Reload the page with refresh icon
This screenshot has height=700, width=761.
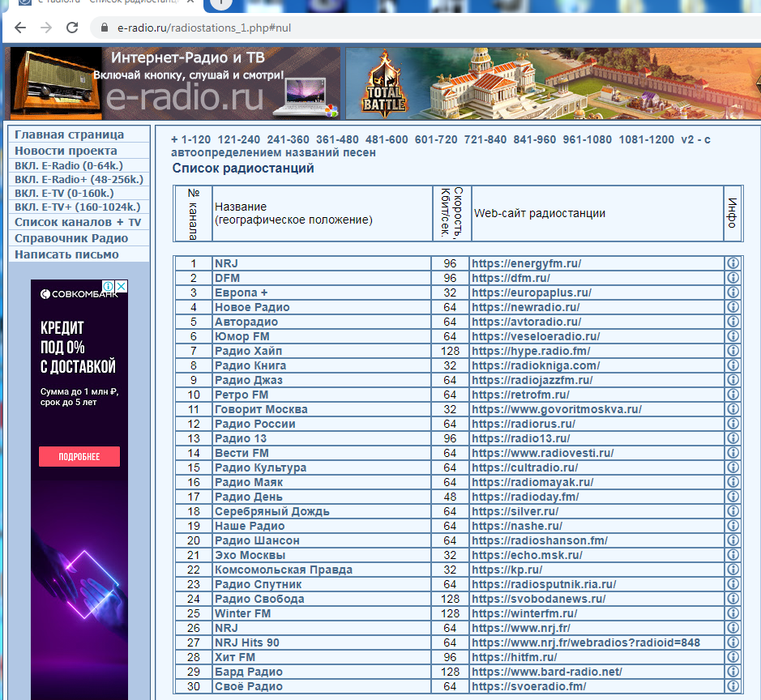(x=72, y=28)
